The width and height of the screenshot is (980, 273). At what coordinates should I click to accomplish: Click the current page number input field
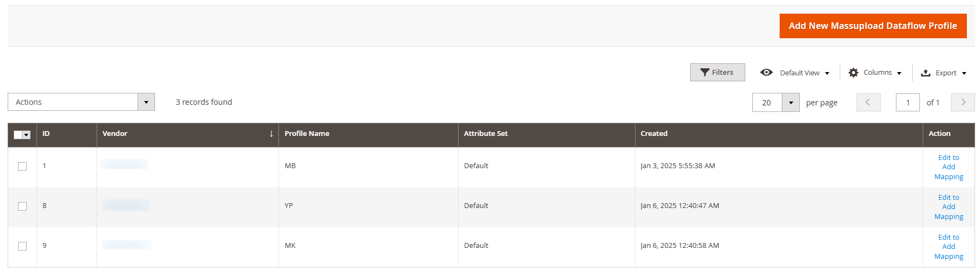tap(908, 102)
